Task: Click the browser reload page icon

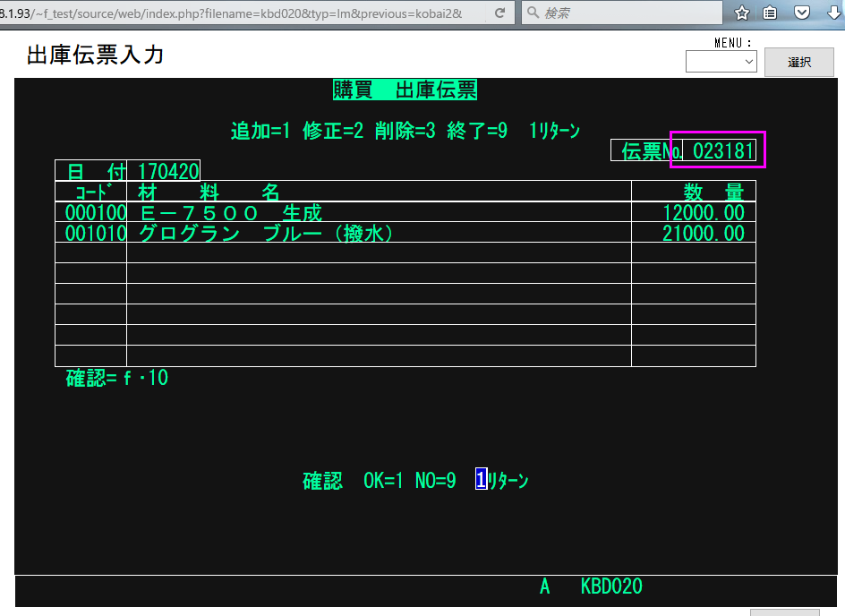Action: click(x=499, y=13)
